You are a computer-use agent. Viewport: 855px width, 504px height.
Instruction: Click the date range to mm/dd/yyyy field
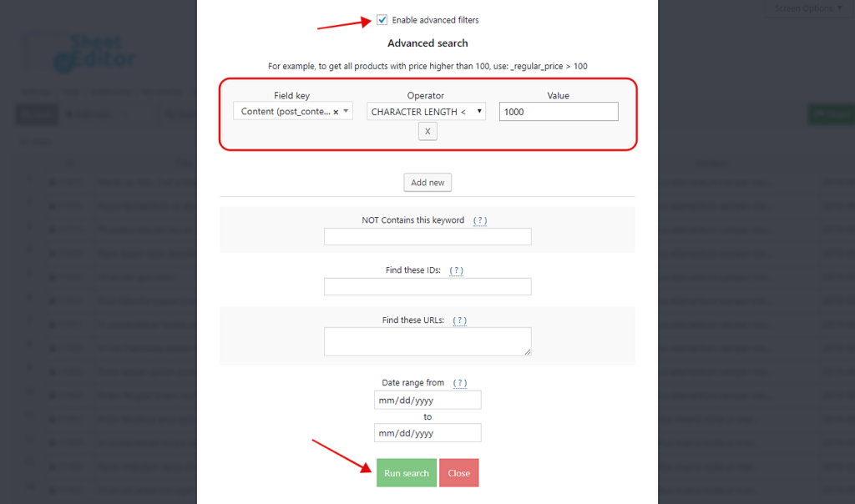click(x=427, y=432)
